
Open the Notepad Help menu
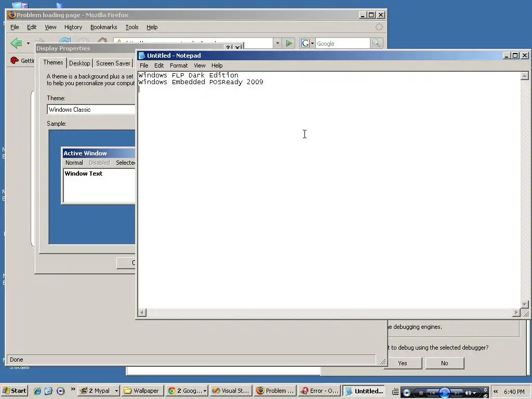tap(217, 65)
